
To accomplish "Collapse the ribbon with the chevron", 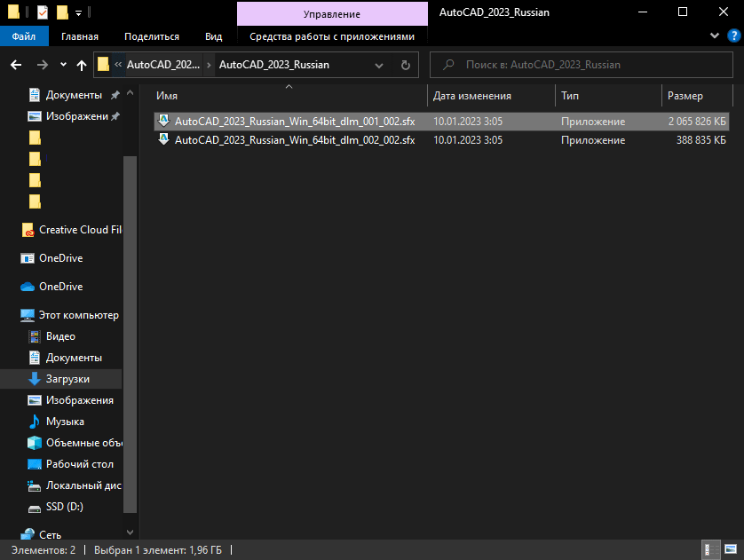I will pyautogui.click(x=714, y=35).
